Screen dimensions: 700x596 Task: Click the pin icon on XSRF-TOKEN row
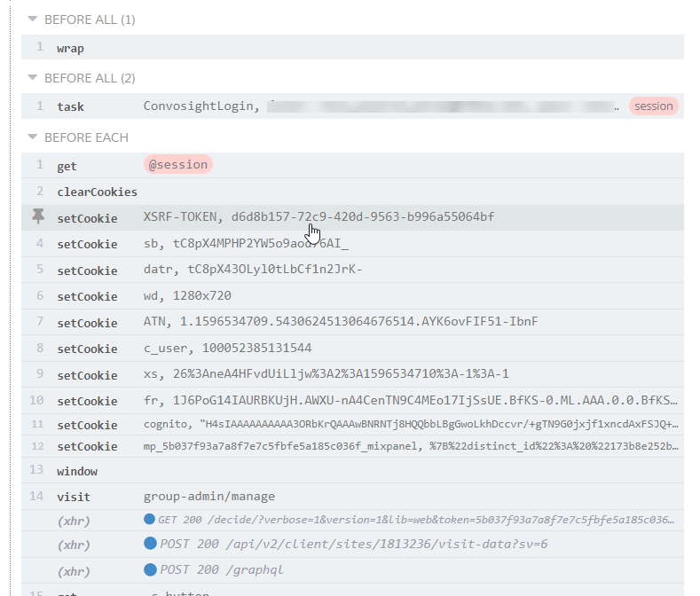point(38,216)
